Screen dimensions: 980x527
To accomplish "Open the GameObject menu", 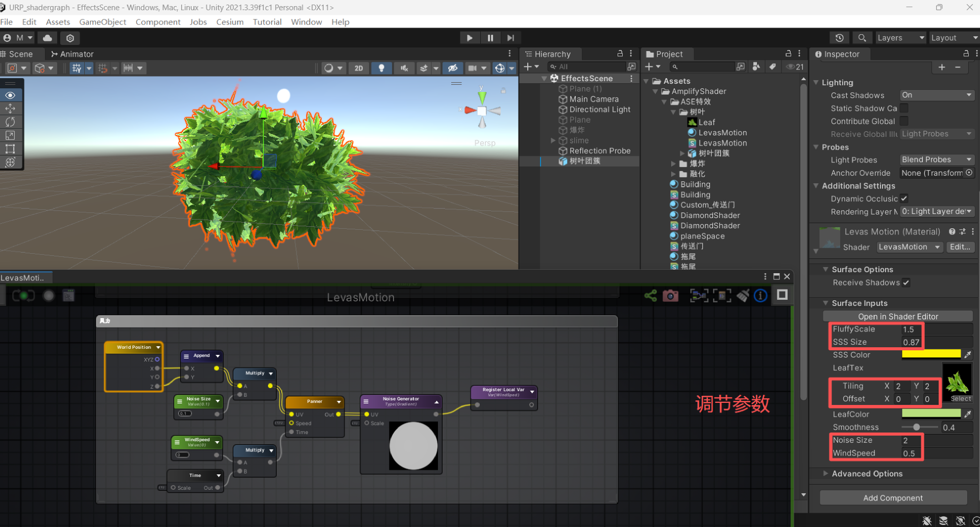I will (103, 22).
